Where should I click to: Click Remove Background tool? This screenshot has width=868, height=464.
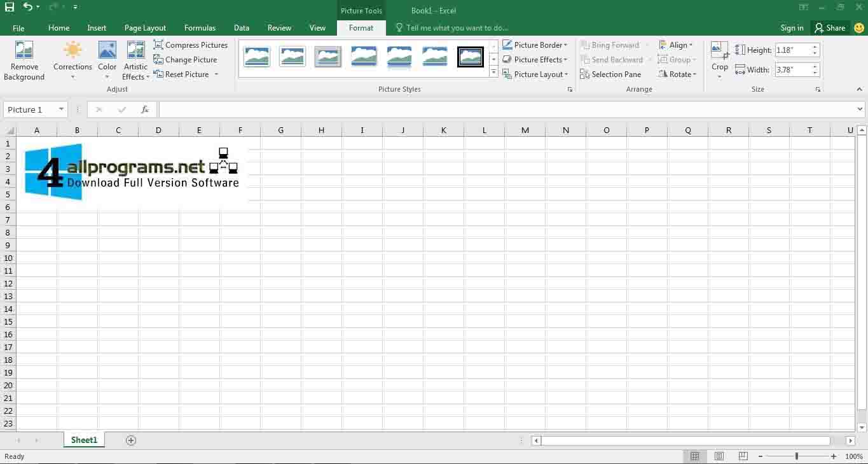click(24, 61)
